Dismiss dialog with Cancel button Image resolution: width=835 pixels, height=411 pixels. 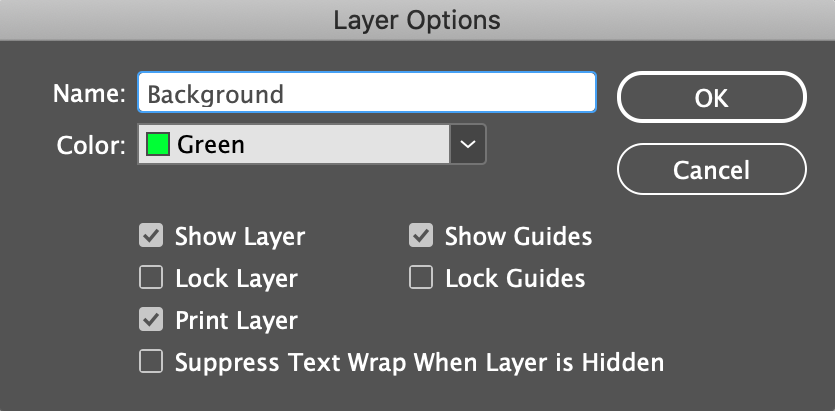[711, 169]
